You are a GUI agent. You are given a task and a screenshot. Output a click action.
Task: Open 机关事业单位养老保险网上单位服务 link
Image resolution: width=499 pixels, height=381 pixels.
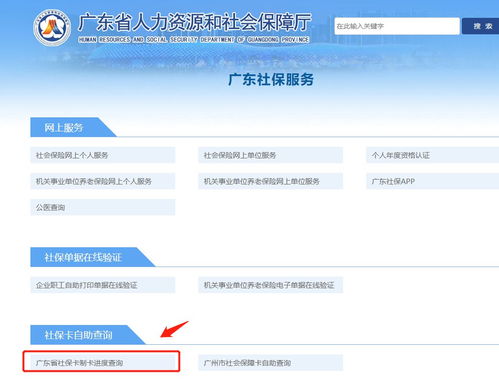(270, 181)
